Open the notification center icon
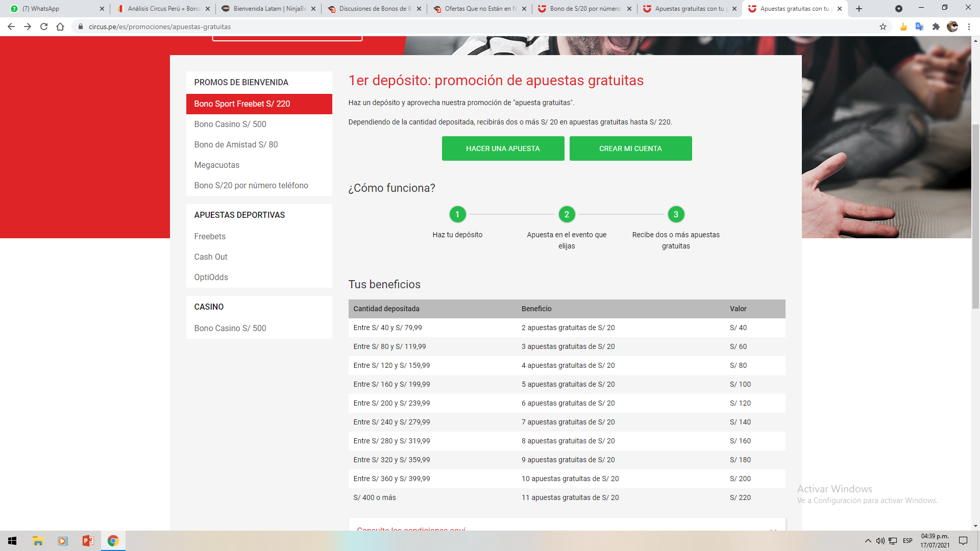This screenshot has width=980, height=551. point(963,541)
